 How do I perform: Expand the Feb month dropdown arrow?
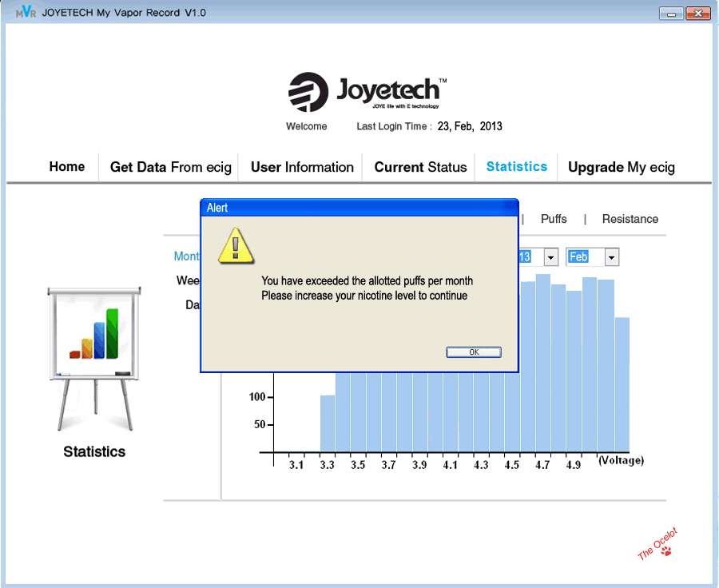point(611,257)
